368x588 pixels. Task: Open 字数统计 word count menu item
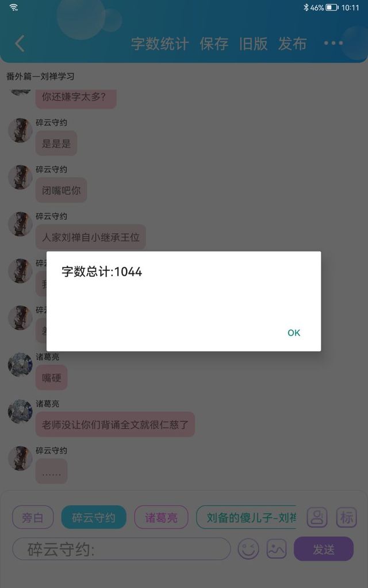click(x=160, y=44)
